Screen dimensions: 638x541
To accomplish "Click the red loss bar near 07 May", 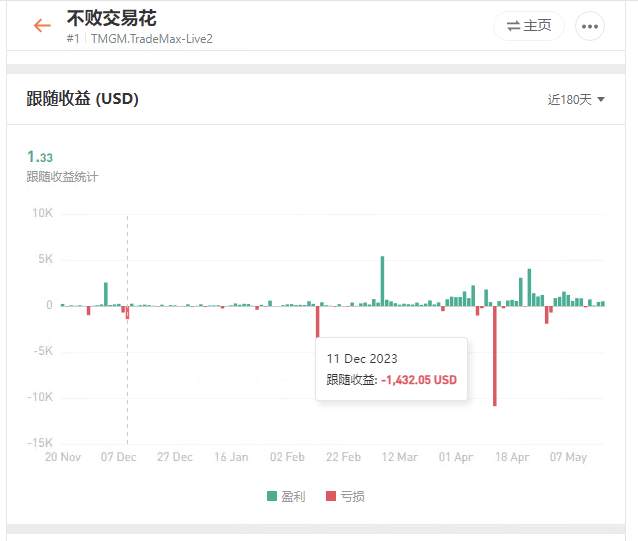I will coord(546,315).
